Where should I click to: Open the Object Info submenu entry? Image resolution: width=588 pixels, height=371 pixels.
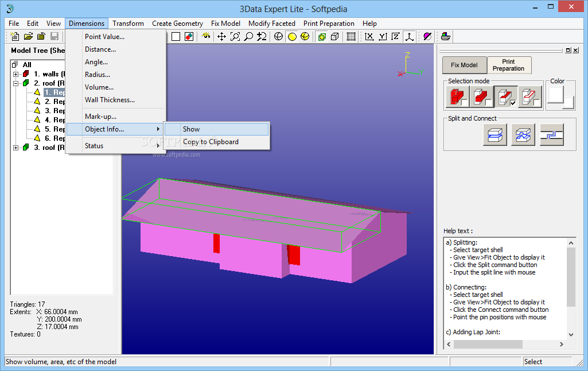(115, 129)
